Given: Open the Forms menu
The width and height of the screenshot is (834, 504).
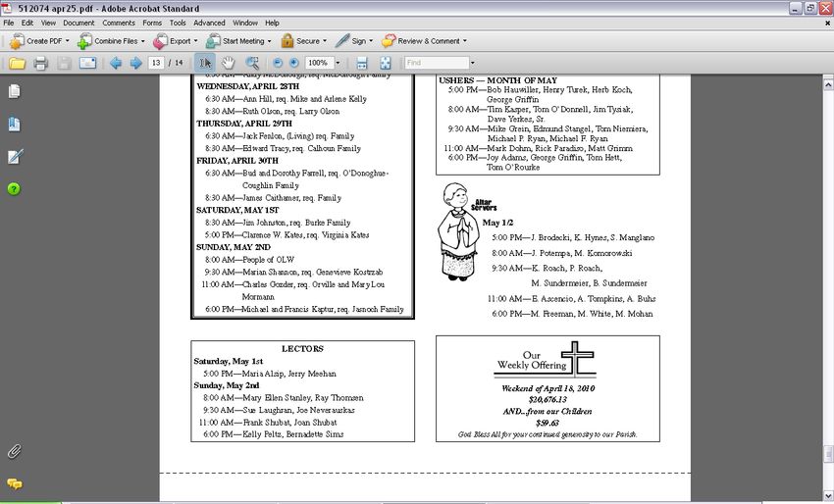Looking at the screenshot, I should tap(152, 23).
